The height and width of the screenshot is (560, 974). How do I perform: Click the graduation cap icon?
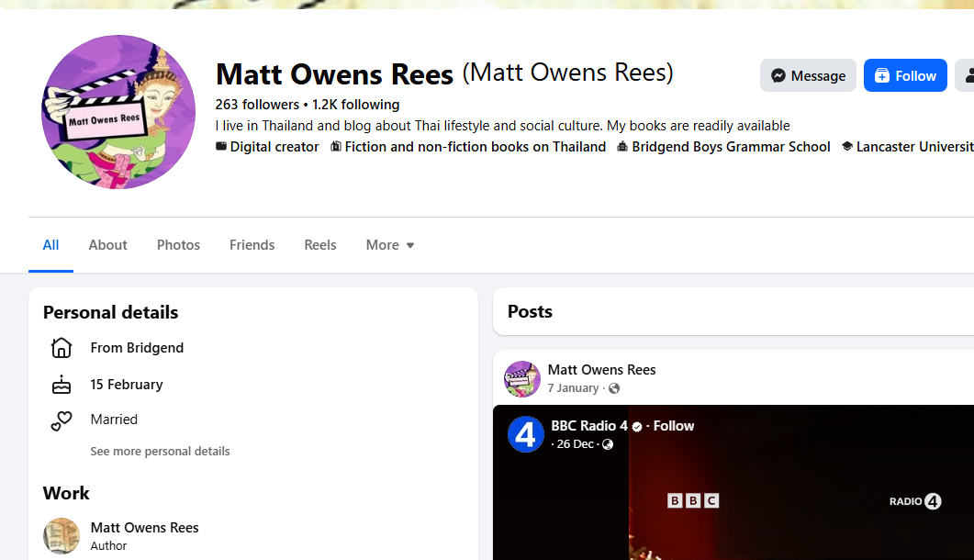[846, 147]
